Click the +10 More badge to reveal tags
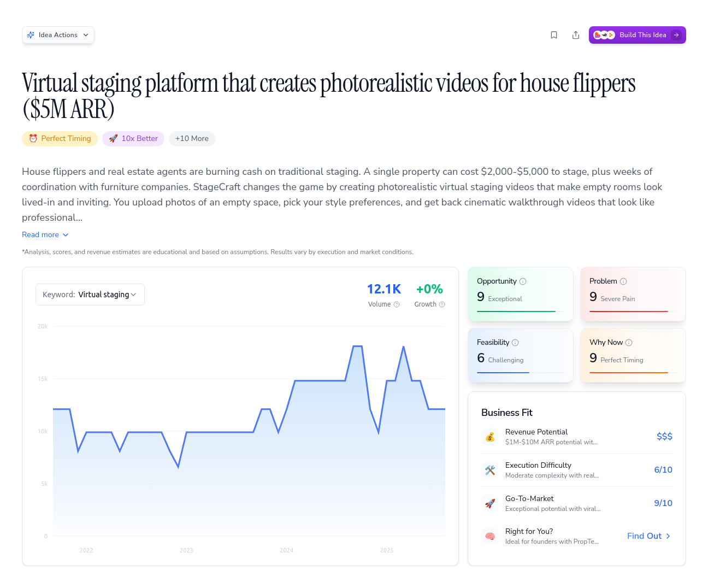 [x=192, y=138]
